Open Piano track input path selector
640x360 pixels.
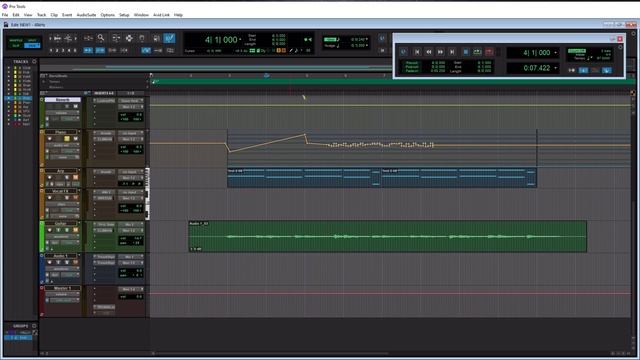[130, 133]
